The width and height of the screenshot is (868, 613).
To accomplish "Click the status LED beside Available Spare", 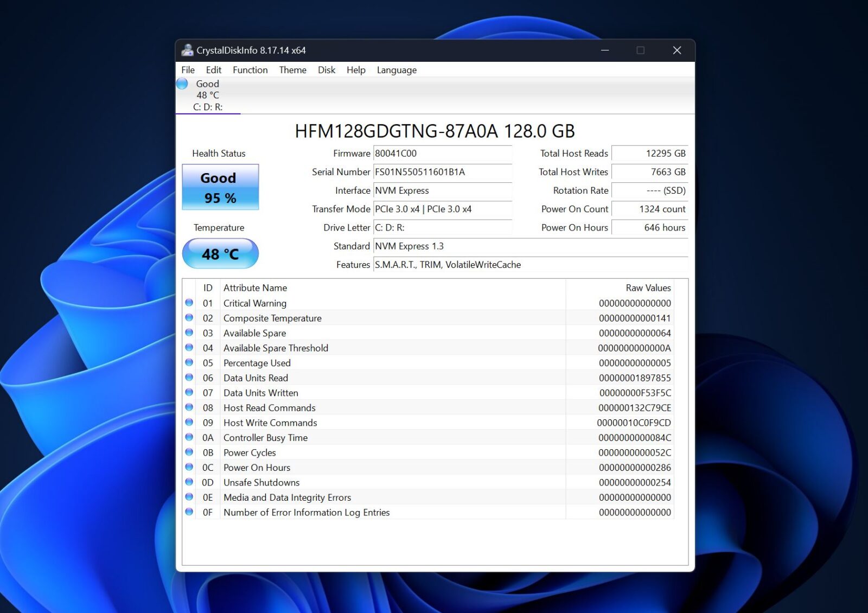I will click(189, 333).
